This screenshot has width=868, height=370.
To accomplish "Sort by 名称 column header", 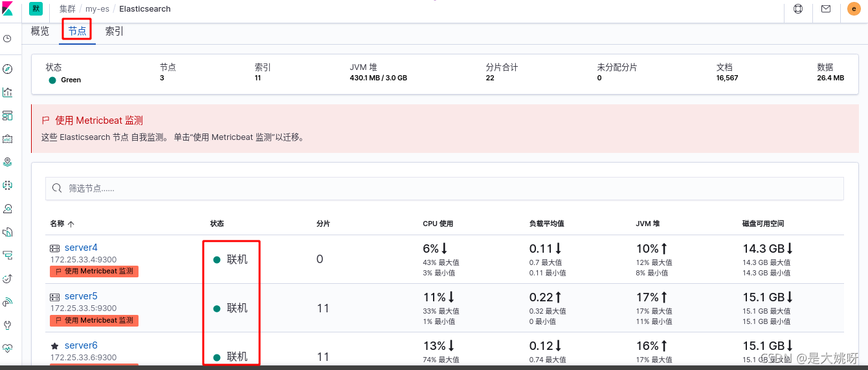I will coord(62,224).
